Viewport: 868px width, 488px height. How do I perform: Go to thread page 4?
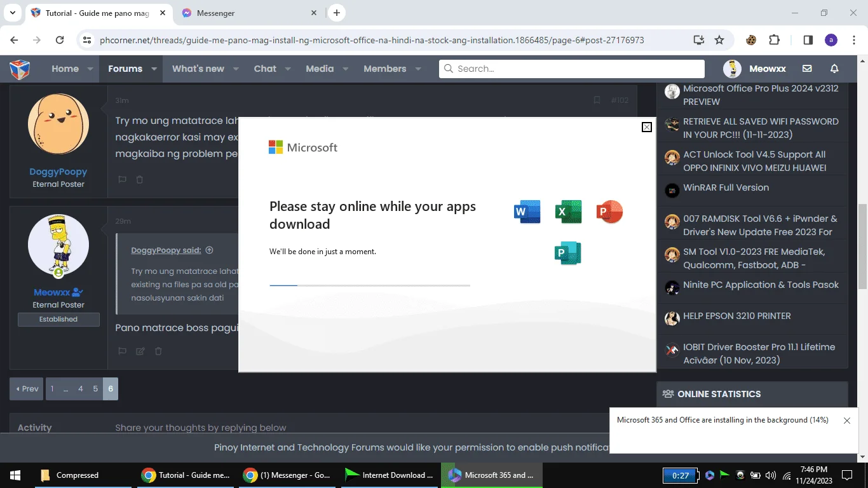81,389
